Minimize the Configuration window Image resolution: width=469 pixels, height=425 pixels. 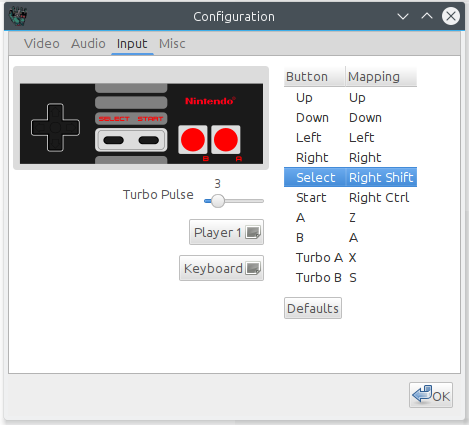(x=403, y=16)
